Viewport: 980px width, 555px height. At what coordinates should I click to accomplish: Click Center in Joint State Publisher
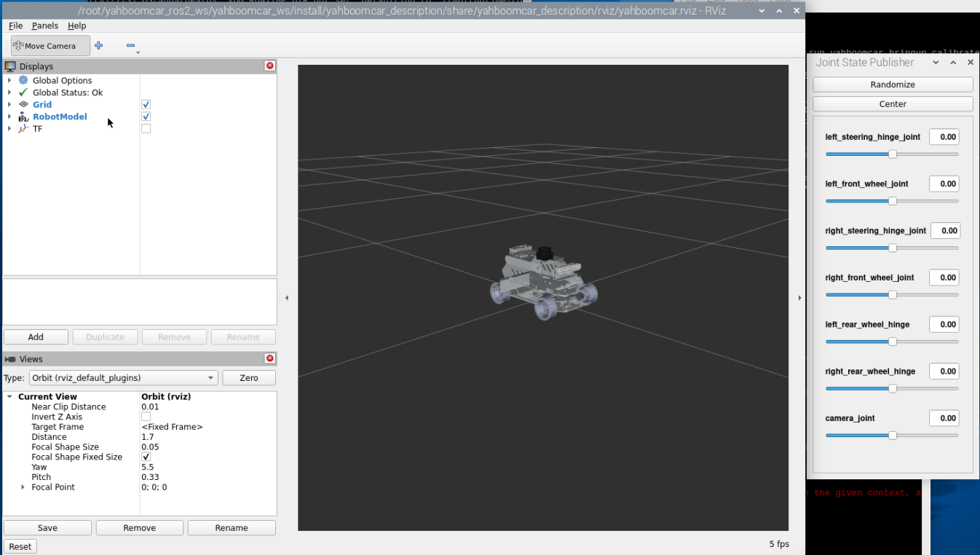(x=893, y=104)
